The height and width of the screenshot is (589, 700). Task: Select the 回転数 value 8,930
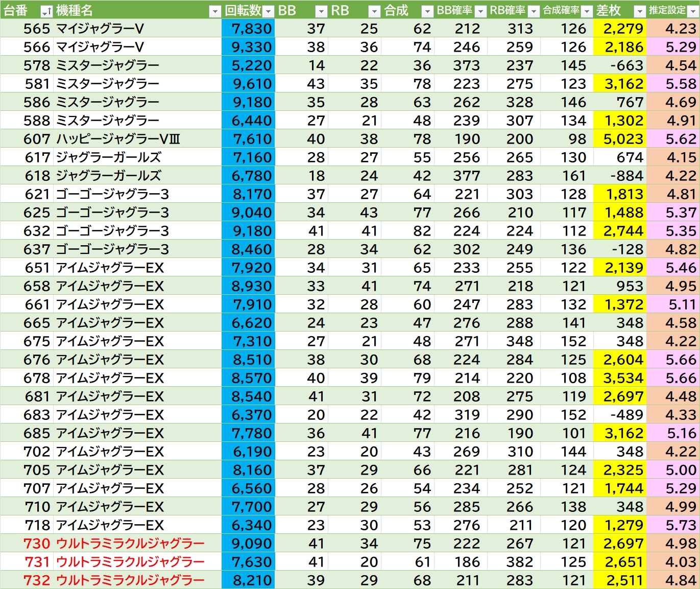point(248,286)
